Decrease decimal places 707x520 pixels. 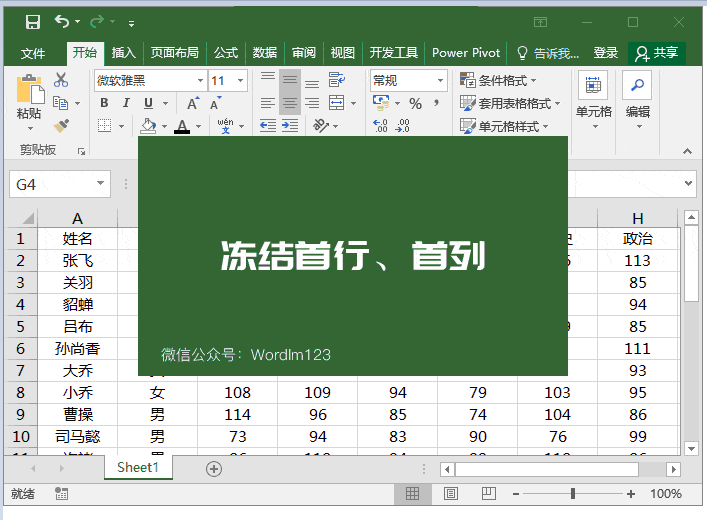click(403, 125)
